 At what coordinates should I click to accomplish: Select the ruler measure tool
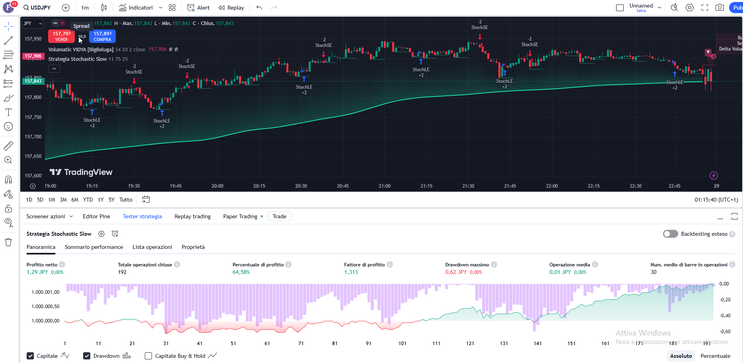tap(8, 145)
